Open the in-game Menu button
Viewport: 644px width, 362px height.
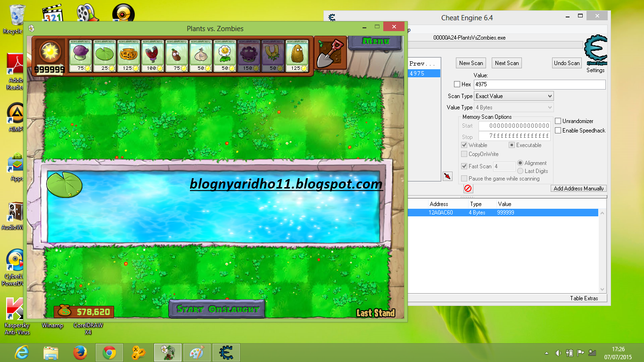coord(375,42)
